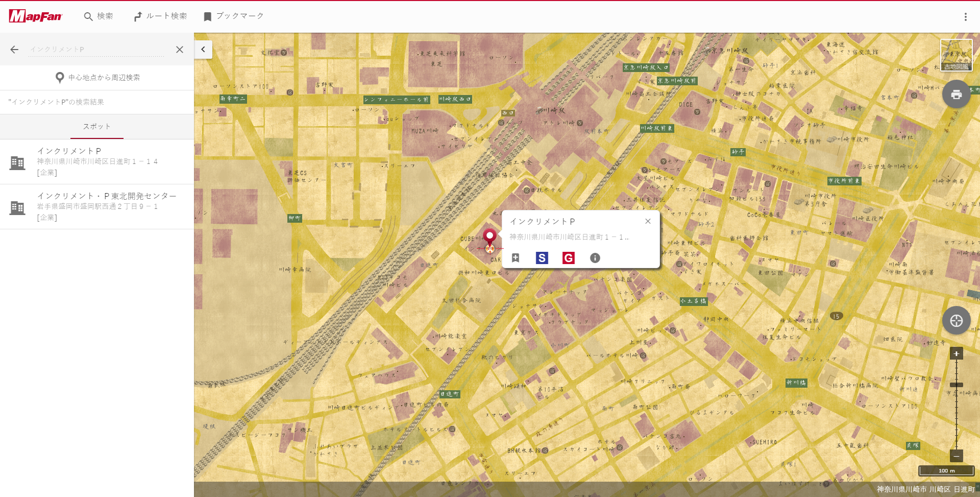
Task: Click the current location crosshair button
Action: (957, 320)
